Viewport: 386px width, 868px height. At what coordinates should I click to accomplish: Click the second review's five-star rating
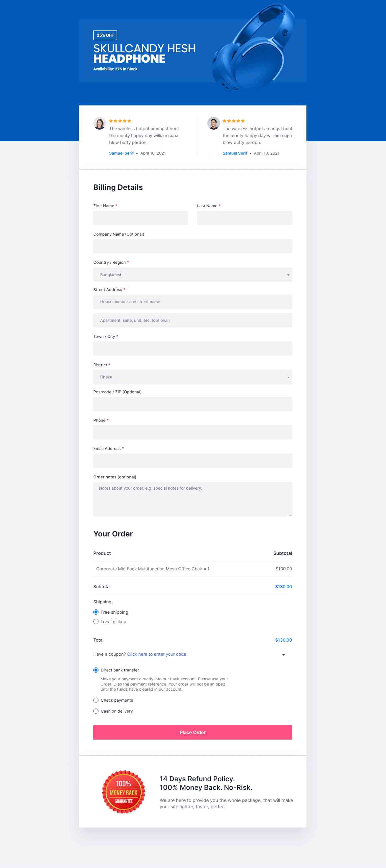pos(233,121)
